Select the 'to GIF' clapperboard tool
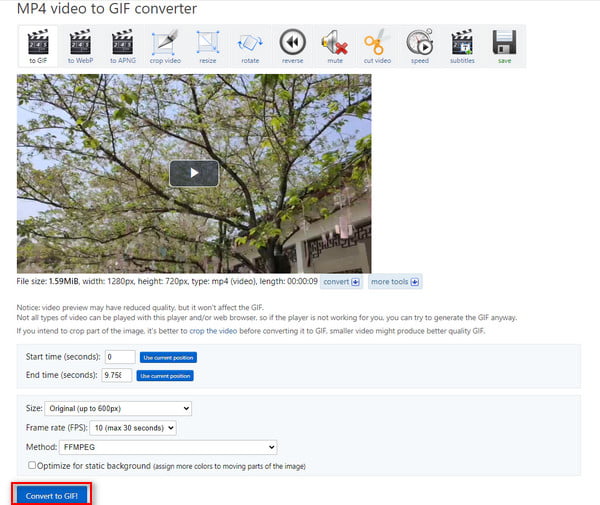This screenshot has width=600, height=505. [38, 46]
